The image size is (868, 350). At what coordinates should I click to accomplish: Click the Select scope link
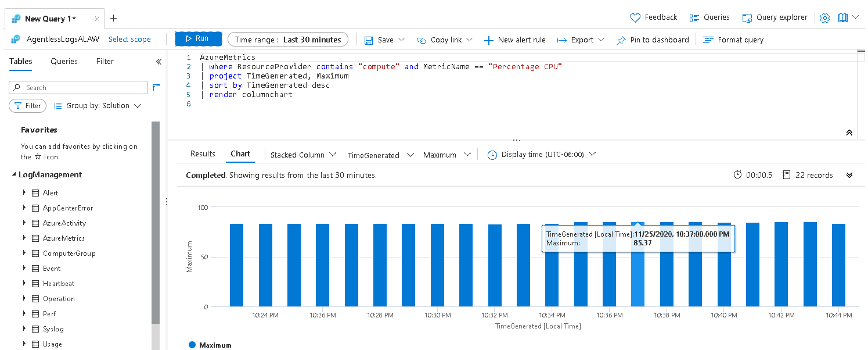tap(129, 39)
